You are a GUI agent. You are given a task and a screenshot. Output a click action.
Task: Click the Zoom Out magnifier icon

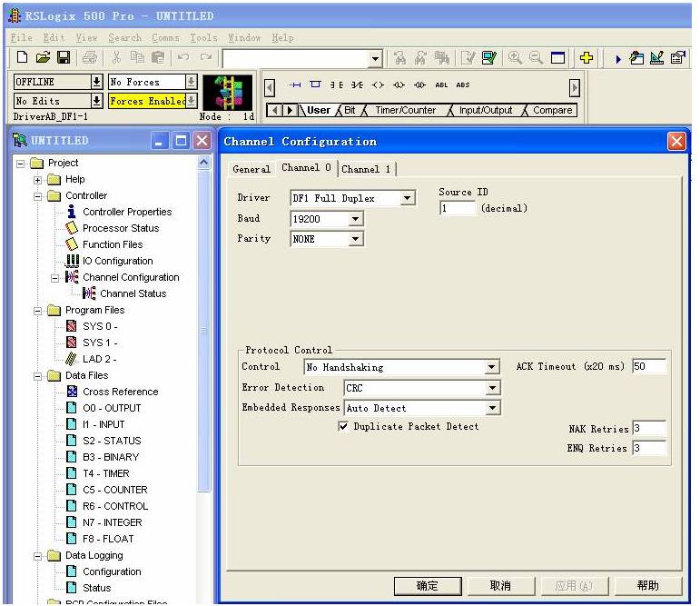[x=536, y=57]
